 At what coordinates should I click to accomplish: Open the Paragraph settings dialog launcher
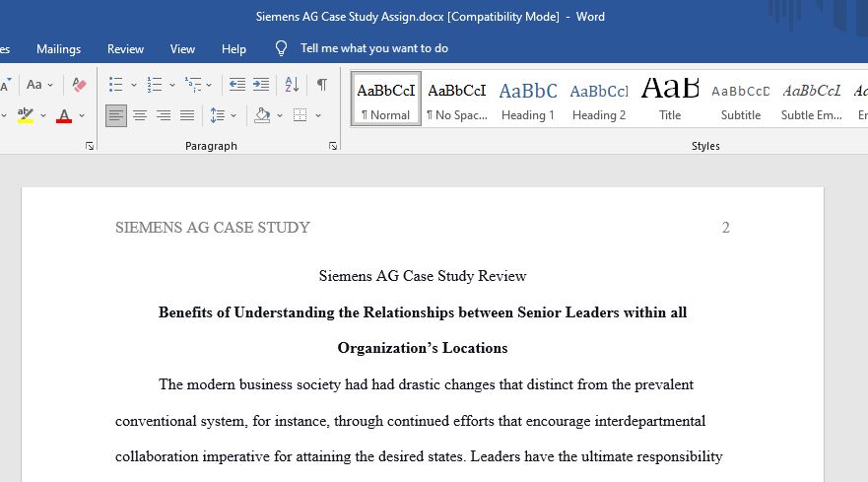pyautogui.click(x=333, y=146)
